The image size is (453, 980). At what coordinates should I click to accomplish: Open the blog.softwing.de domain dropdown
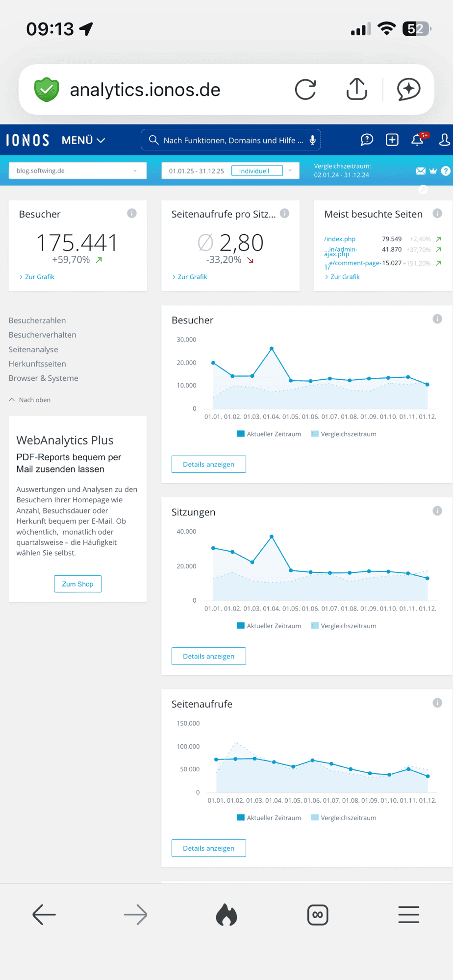[x=77, y=171]
